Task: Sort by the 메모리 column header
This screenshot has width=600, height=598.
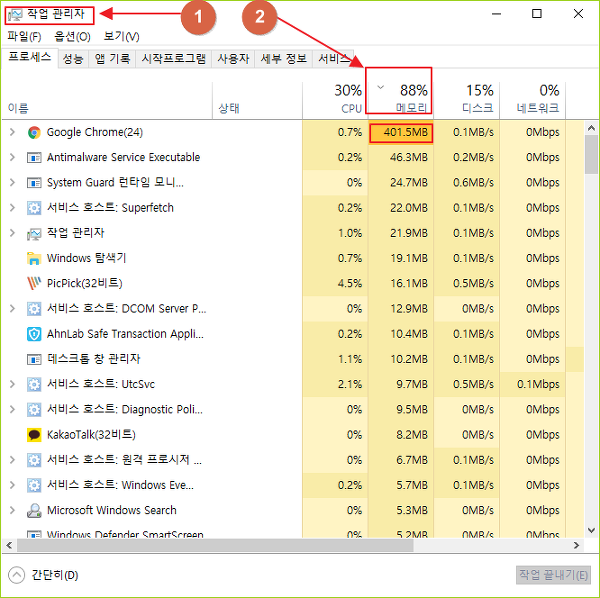Action: [399, 99]
